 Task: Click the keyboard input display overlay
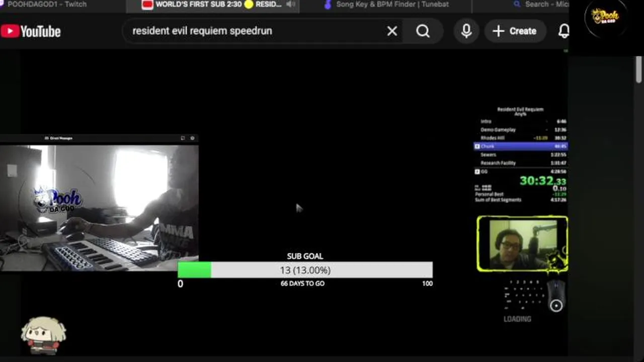(524, 295)
